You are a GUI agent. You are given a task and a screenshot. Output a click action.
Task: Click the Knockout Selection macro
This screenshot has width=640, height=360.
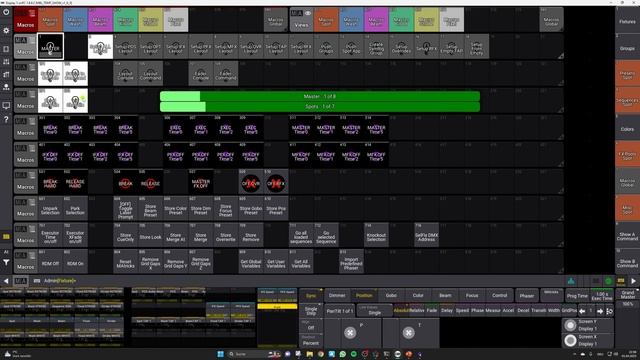click(x=376, y=236)
